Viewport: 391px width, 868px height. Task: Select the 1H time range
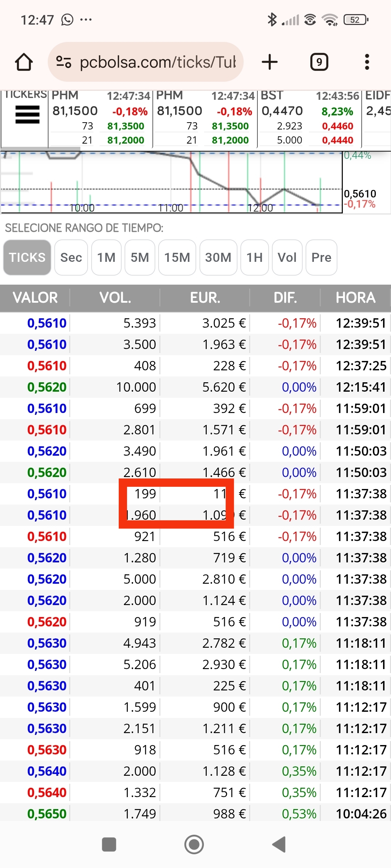point(255,258)
